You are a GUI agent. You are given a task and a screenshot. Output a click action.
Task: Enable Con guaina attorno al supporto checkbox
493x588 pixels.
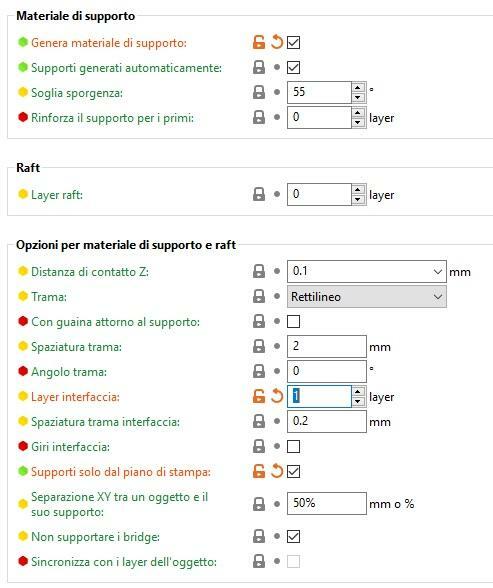(x=293, y=321)
